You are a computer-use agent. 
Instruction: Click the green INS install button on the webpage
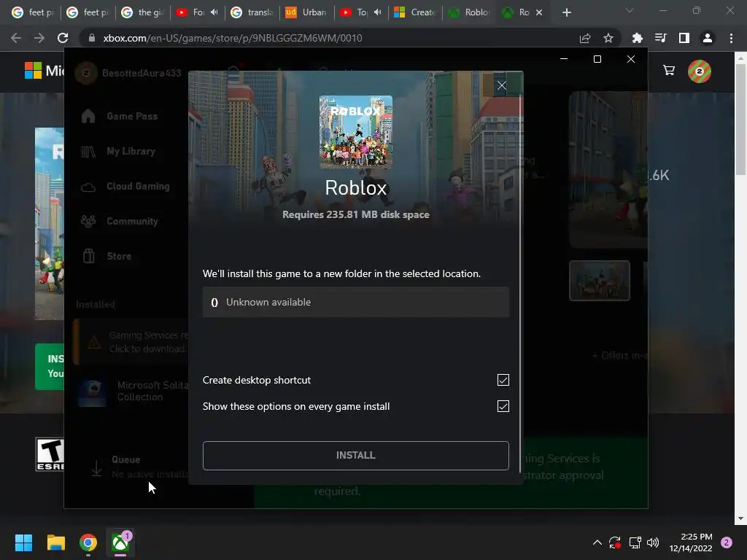point(50,366)
